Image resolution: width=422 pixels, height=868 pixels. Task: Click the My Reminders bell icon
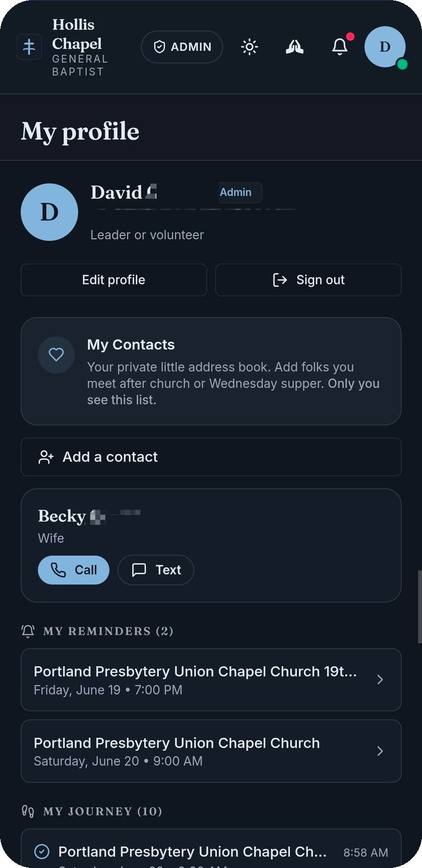pos(28,631)
